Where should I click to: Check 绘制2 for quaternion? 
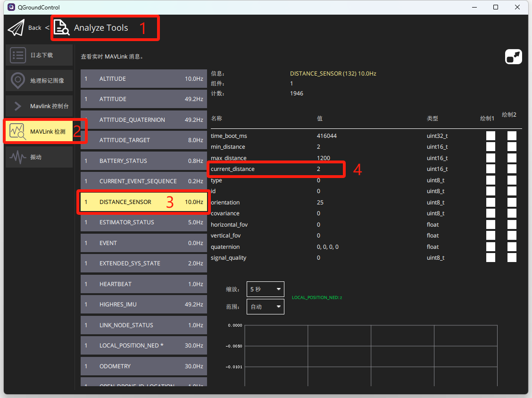(x=512, y=247)
